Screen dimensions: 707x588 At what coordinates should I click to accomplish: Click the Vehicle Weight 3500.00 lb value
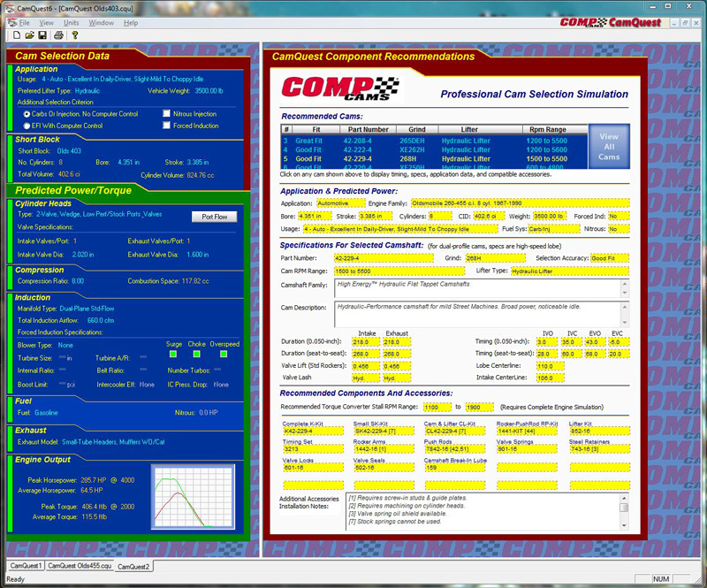pyautogui.click(x=209, y=91)
